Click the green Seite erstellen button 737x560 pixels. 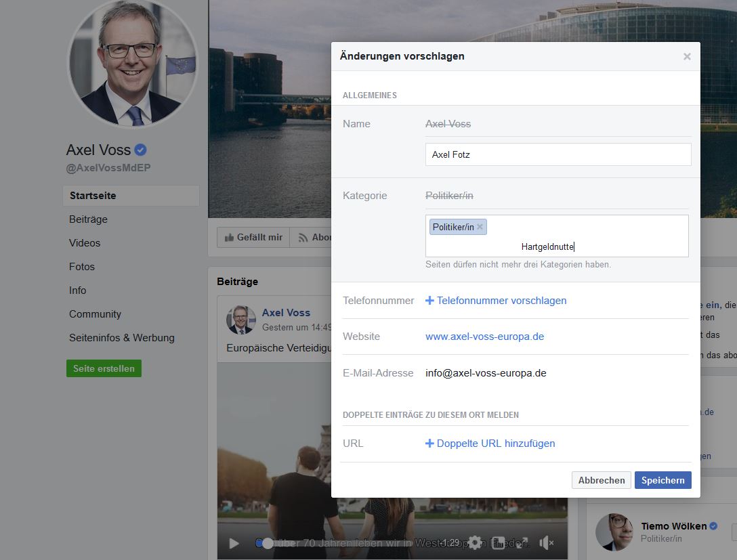(104, 368)
